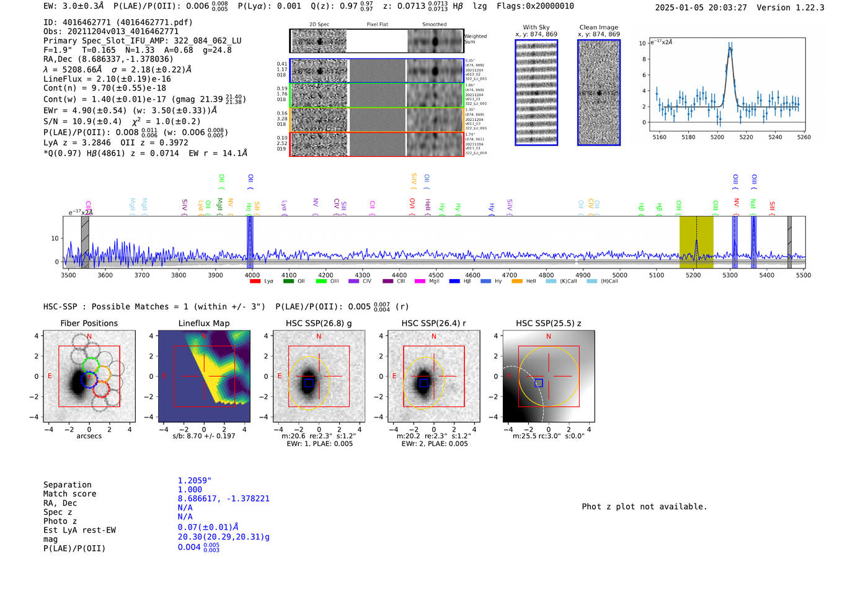The image size is (868, 591).
Task: Click the red-bordered fiber Smoothed cutout
Action: [435, 144]
